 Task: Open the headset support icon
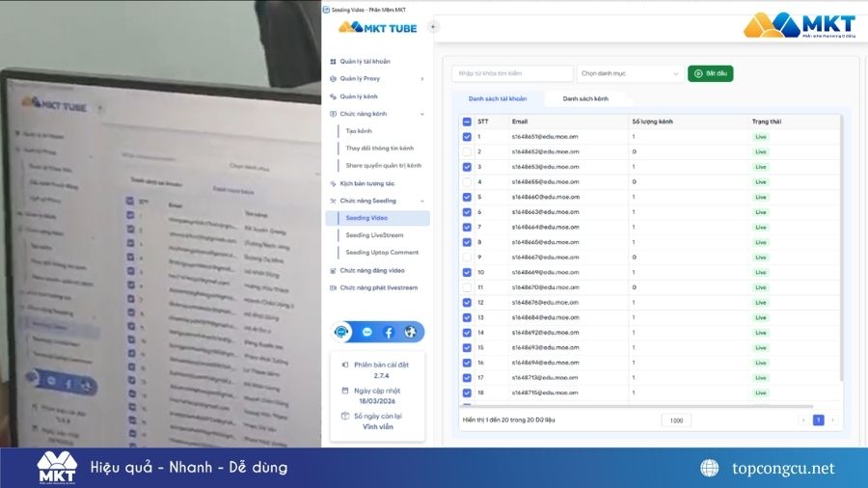[342, 332]
